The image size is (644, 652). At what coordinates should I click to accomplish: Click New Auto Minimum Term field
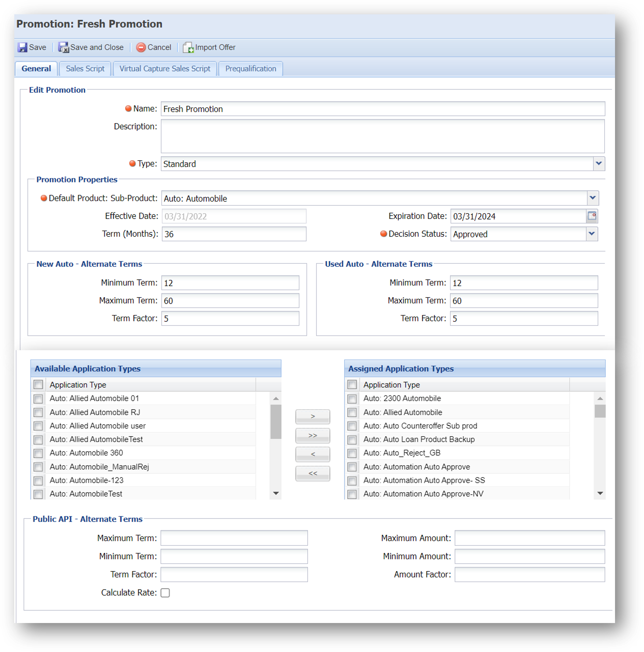pos(230,283)
